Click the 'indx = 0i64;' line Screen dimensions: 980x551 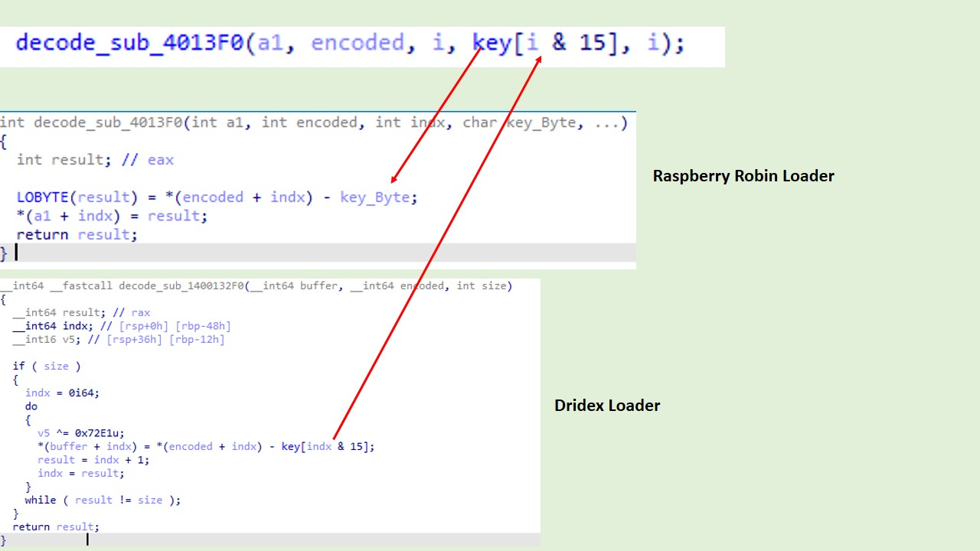(x=62, y=393)
